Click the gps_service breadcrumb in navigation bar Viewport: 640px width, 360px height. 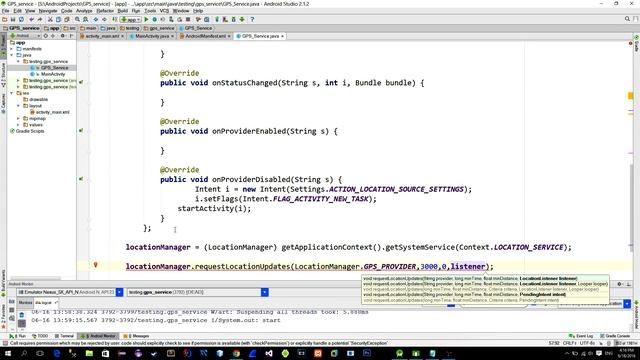click(159, 28)
